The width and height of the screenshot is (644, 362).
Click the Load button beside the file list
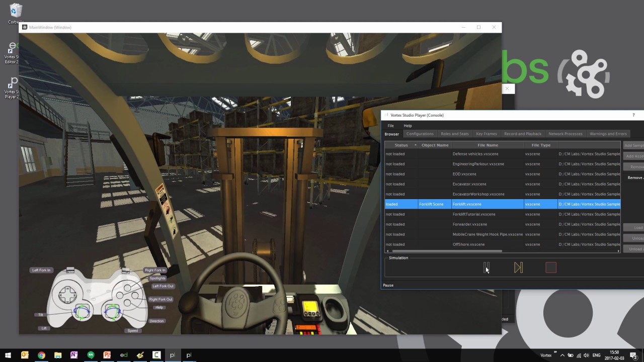point(634,227)
